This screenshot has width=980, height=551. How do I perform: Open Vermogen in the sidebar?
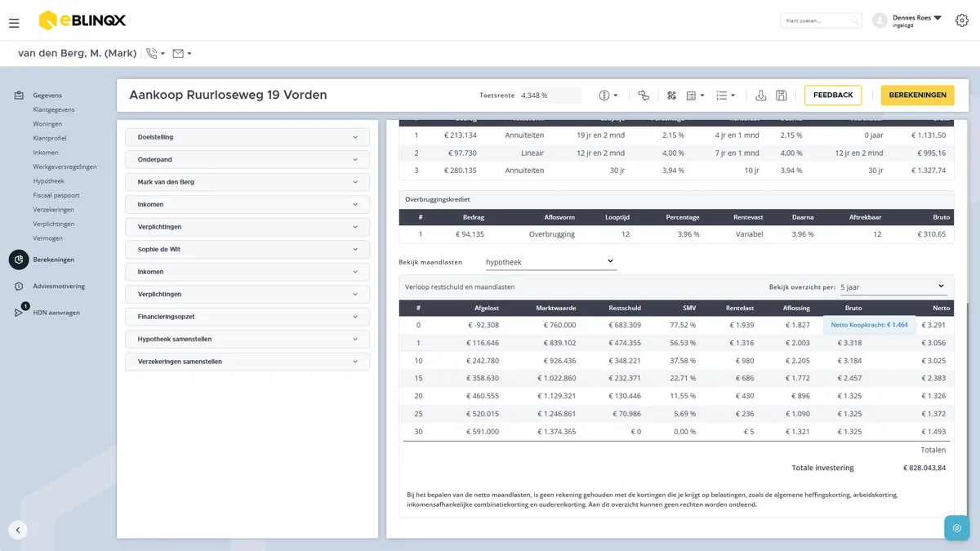pyautogui.click(x=48, y=238)
